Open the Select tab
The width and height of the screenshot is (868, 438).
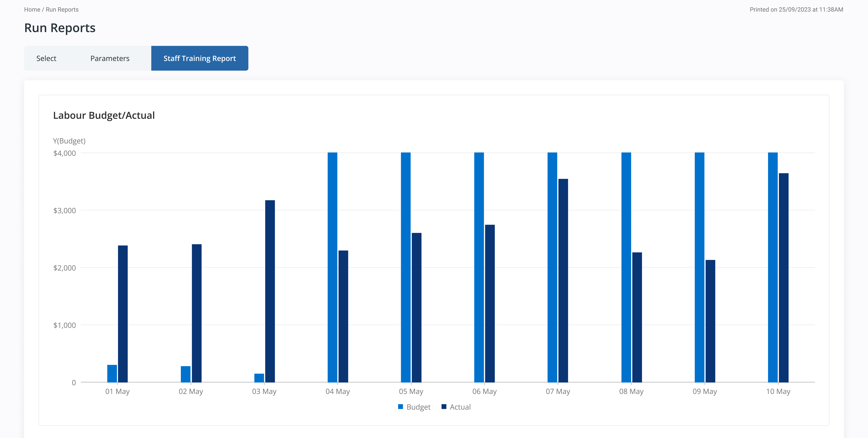point(46,58)
